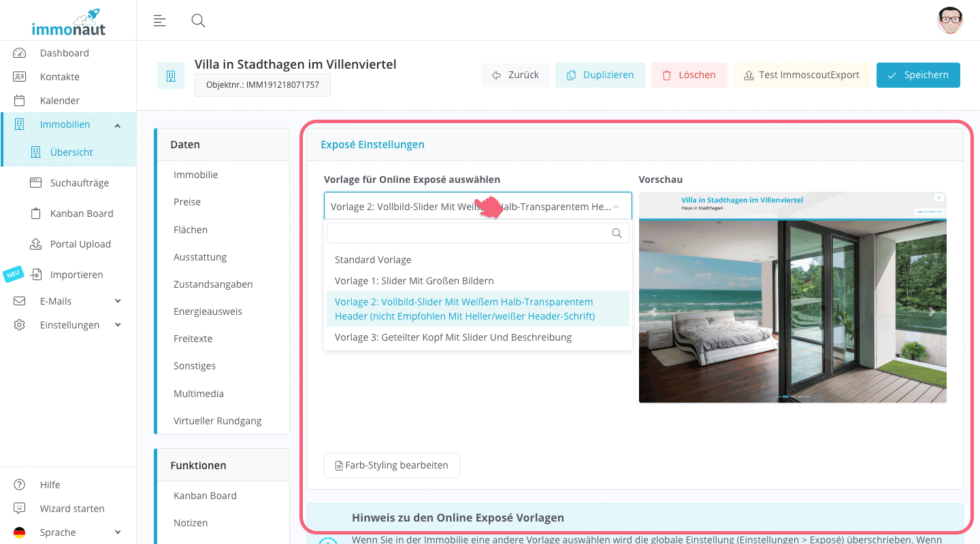
Task: Open Farb-Styling bearbeiten
Action: 391,465
